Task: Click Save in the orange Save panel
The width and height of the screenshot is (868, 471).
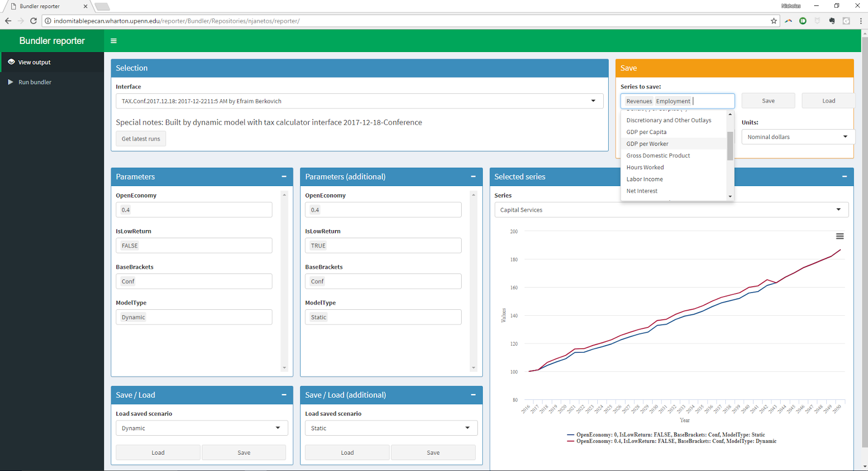Action: tap(768, 101)
